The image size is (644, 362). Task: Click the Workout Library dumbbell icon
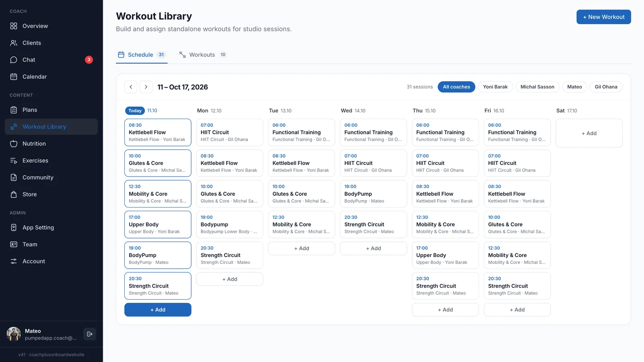coord(14,127)
